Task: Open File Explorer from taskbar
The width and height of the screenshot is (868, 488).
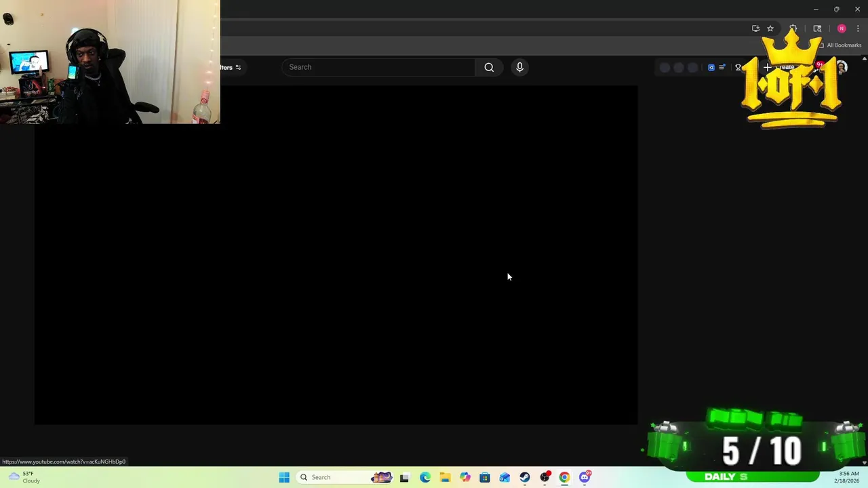Action: [x=445, y=477]
